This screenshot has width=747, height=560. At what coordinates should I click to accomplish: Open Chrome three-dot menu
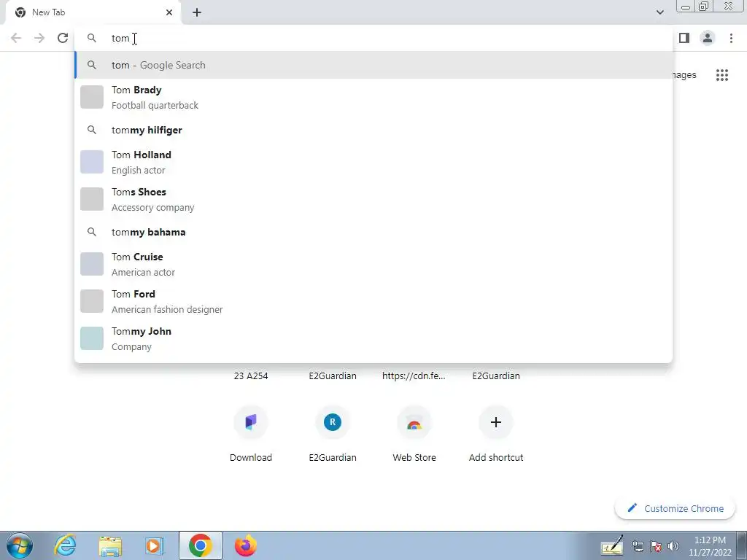click(731, 38)
